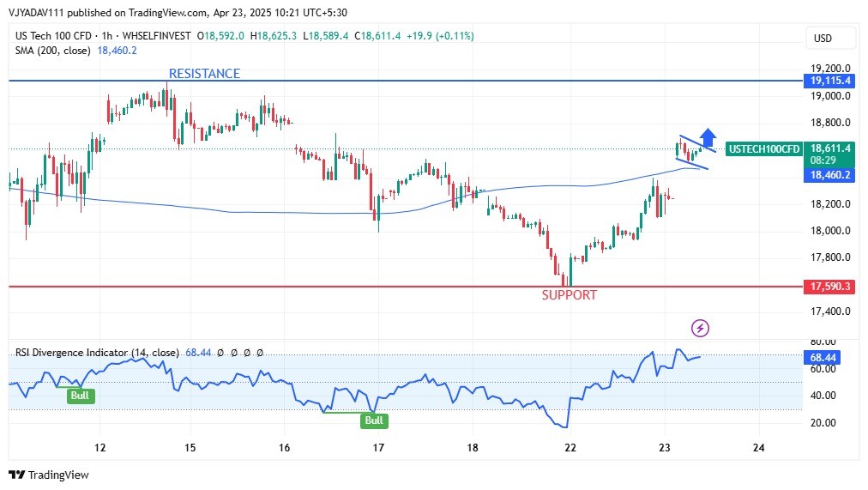Click the SMA 18,460.2 price axis label
This screenshot has width=868, height=490.
829,175
